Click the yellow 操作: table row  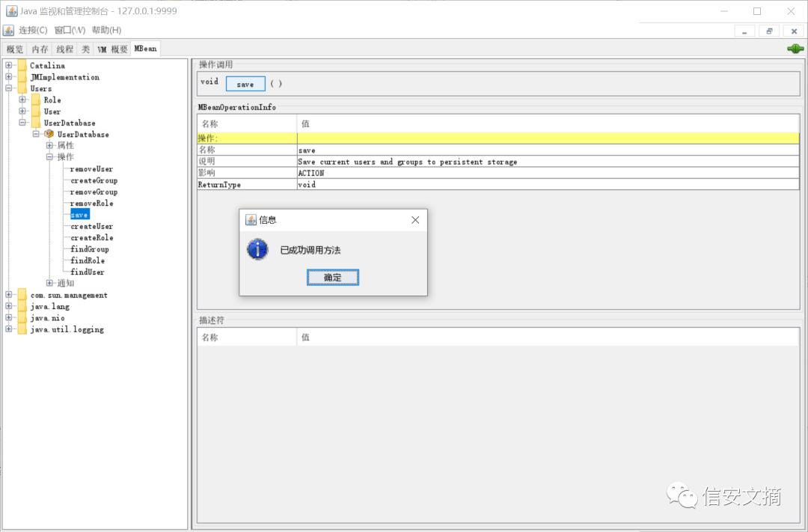pyautogui.click(x=498, y=138)
